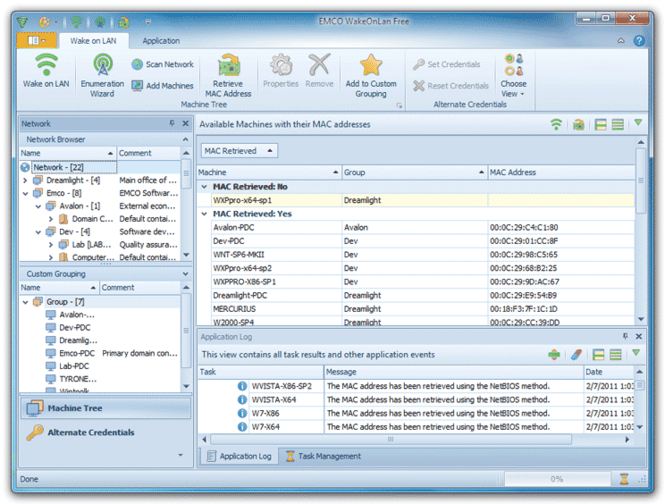Switch to the Application Log tab

(x=240, y=456)
